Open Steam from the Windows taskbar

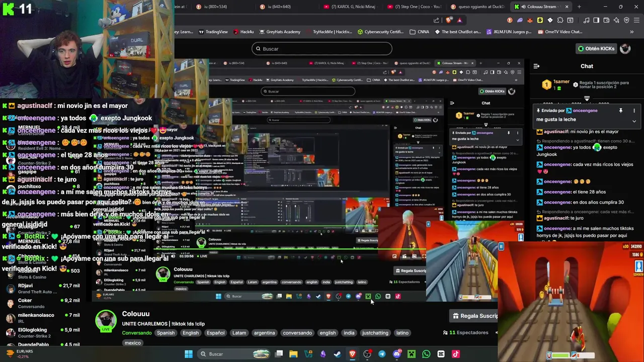click(337, 354)
